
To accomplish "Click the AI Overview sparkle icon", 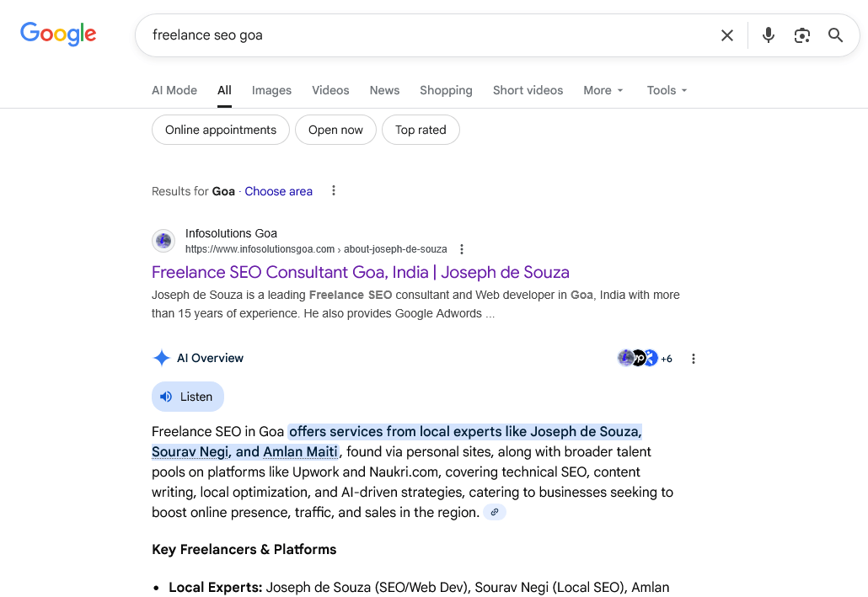I will [161, 357].
